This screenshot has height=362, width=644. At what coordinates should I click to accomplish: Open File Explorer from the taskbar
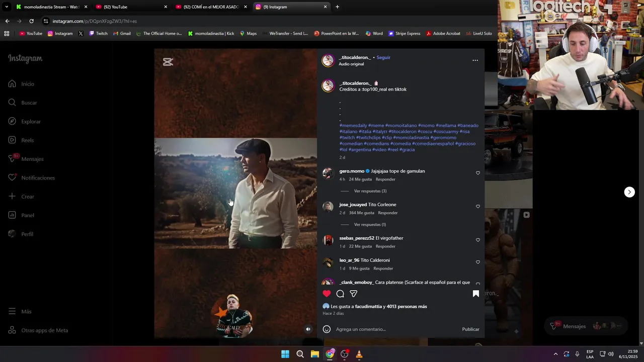[x=315, y=354]
